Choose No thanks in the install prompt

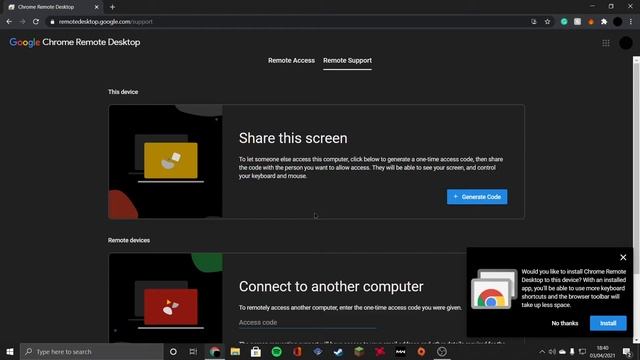pyautogui.click(x=564, y=323)
